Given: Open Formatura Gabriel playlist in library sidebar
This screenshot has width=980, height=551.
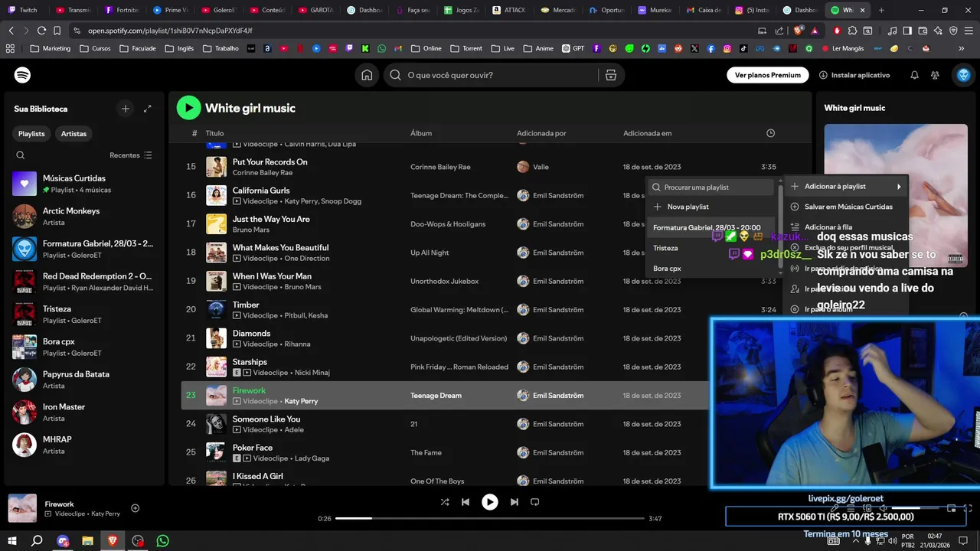Looking at the screenshot, I should coord(83,249).
